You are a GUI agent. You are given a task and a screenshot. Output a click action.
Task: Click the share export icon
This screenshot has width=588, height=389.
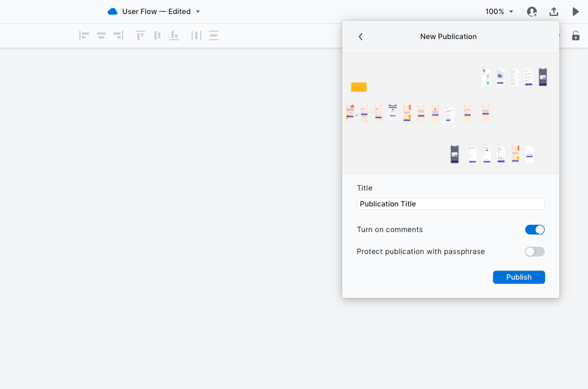554,11
